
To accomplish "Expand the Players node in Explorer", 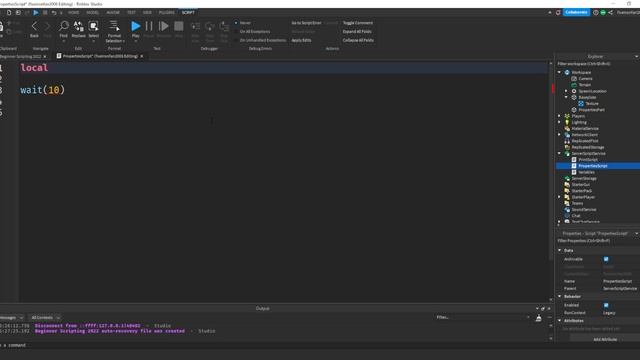I will pyautogui.click(x=560, y=116).
